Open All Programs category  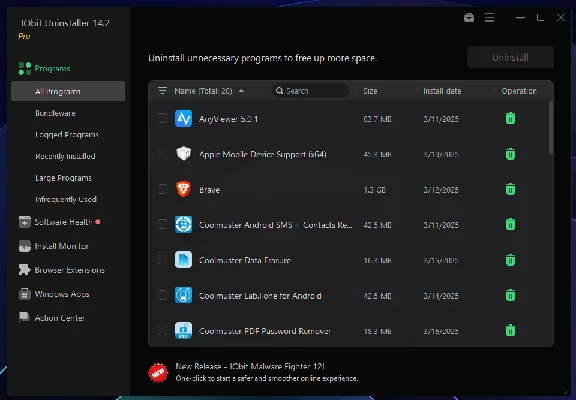[68, 91]
